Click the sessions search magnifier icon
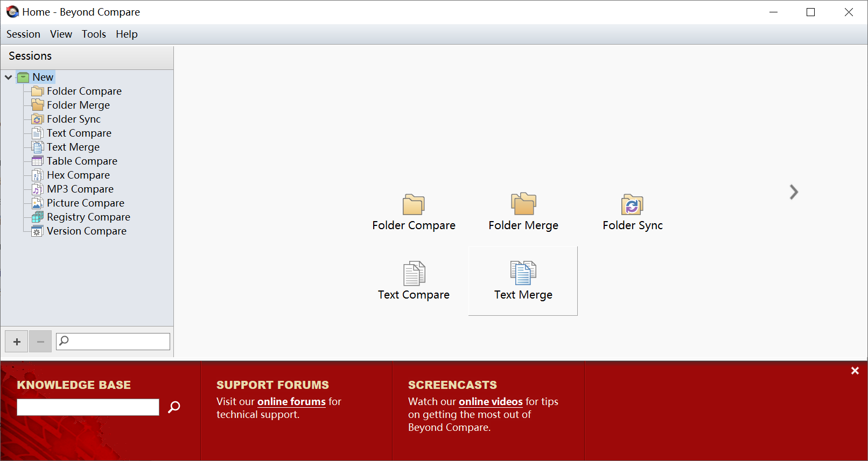 point(64,341)
